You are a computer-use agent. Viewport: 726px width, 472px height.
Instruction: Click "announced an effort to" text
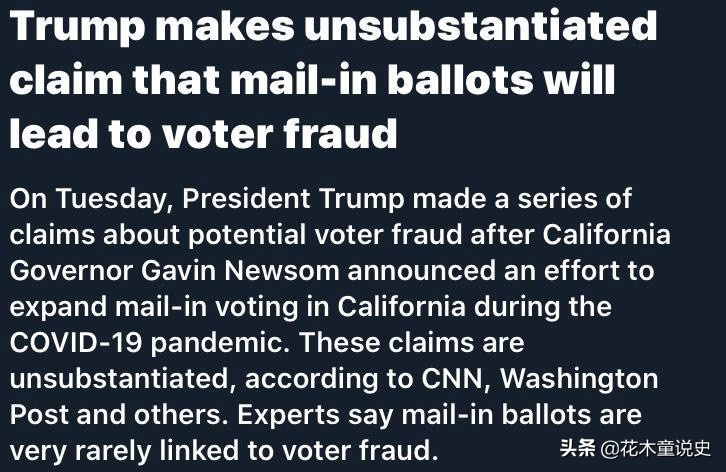501,270
